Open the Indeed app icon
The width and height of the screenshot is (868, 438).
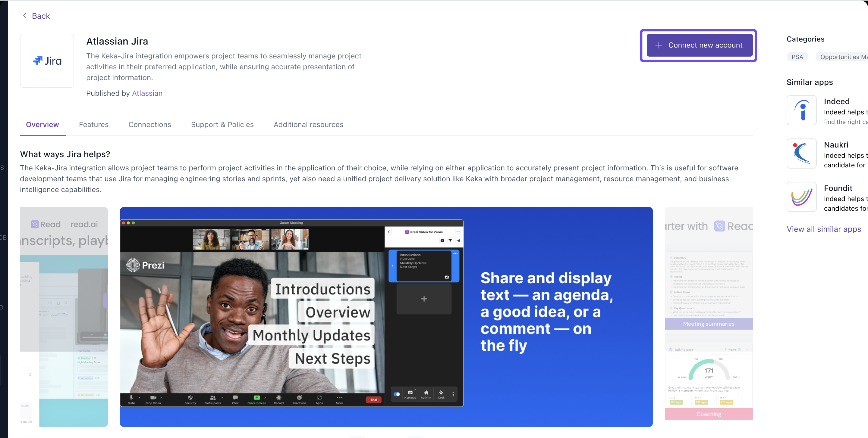point(801,110)
